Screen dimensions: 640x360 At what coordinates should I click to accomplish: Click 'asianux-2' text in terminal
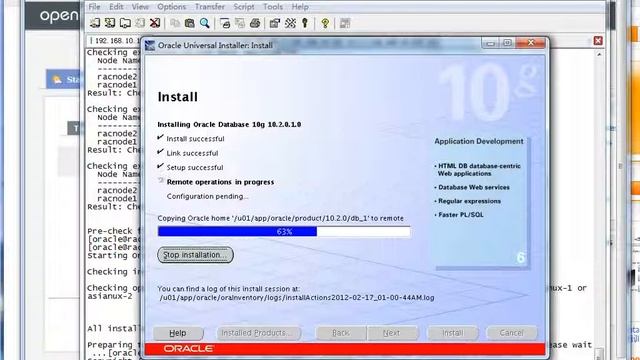(110, 296)
